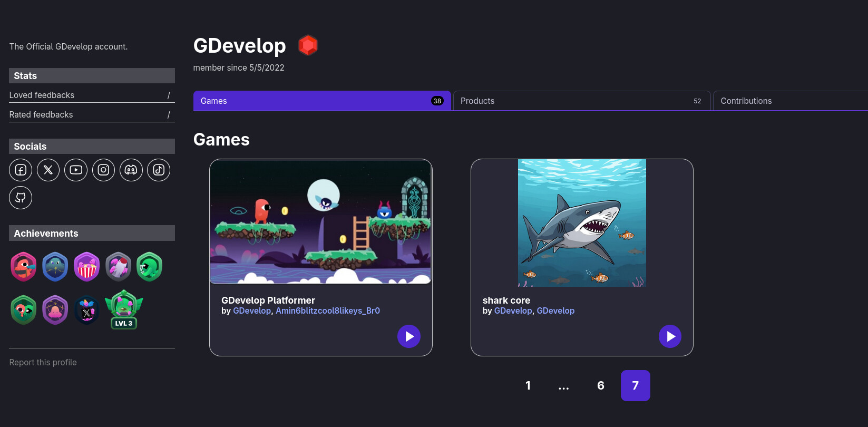Jump to page 1 of games

click(x=528, y=386)
